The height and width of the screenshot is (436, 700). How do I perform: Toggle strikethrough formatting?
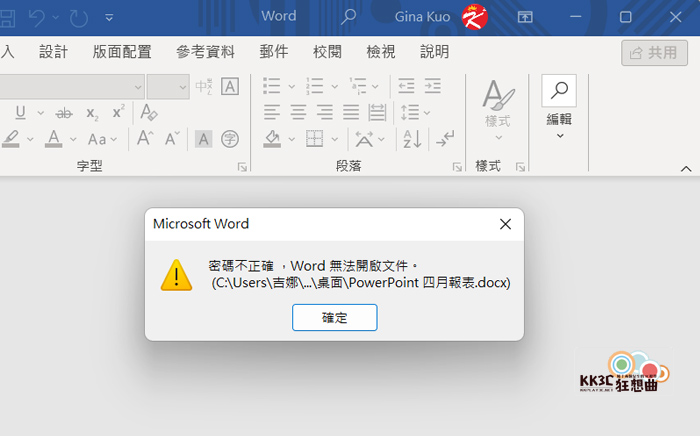pos(64,113)
